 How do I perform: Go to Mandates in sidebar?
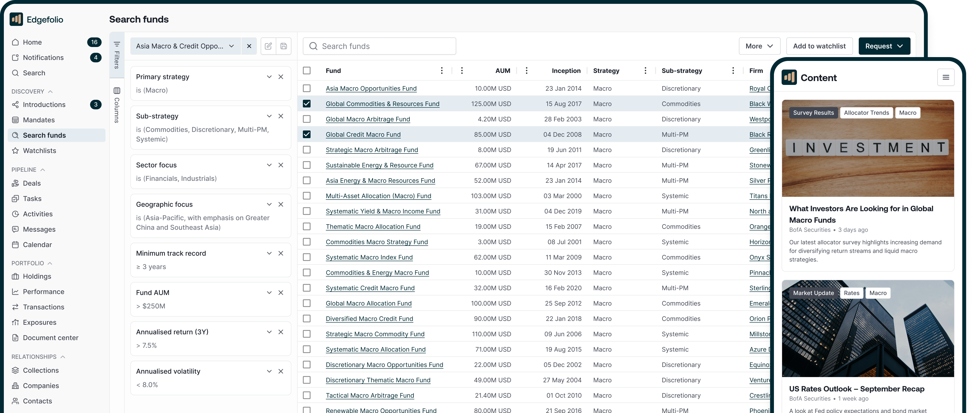tap(39, 120)
